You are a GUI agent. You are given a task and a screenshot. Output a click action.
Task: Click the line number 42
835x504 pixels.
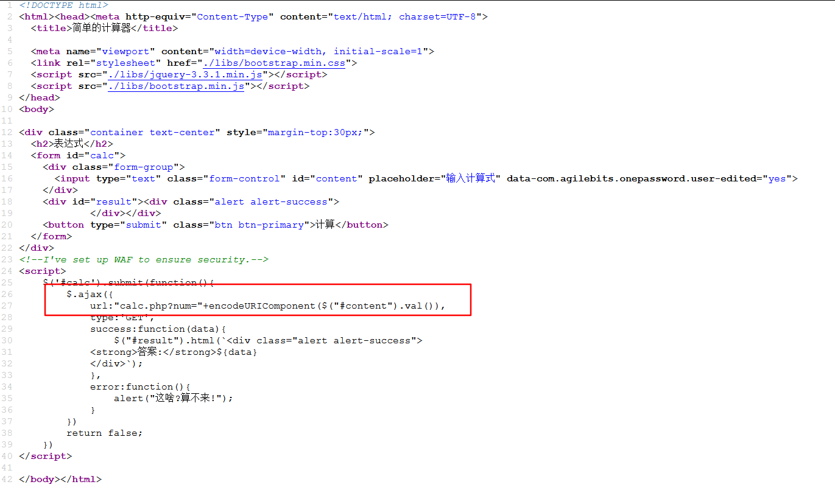[x=7, y=479]
